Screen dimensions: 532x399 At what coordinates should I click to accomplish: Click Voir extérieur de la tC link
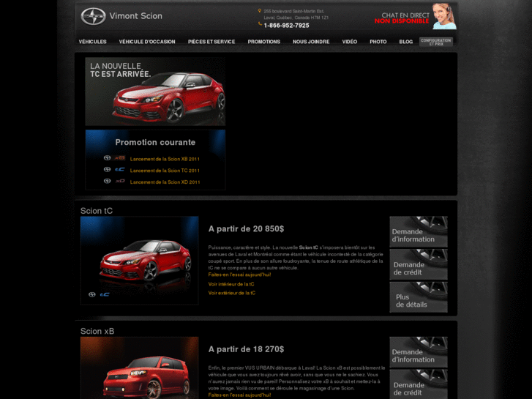pos(232,293)
